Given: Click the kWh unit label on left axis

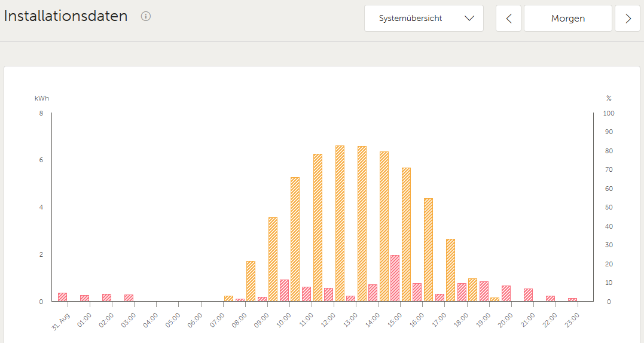Looking at the screenshot, I should coord(41,98).
